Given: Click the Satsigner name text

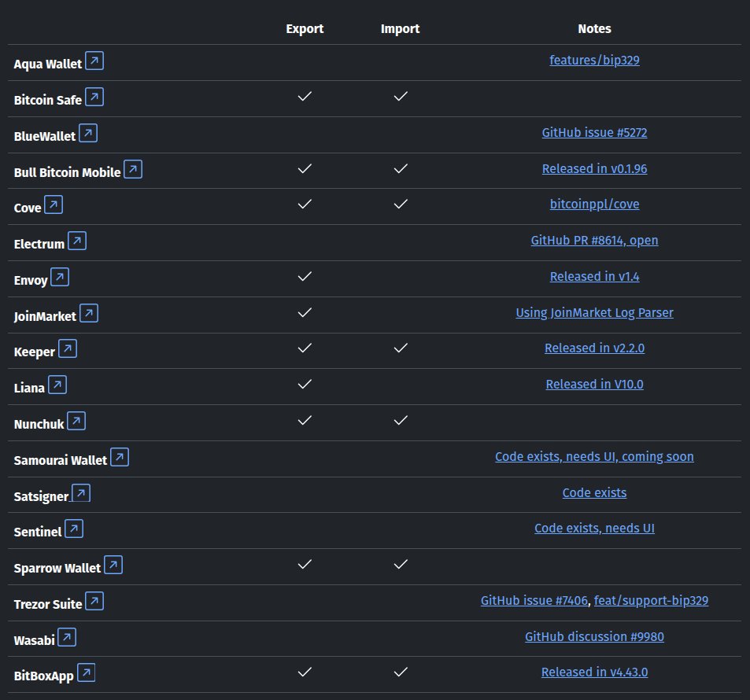Looking at the screenshot, I should pyautogui.click(x=41, y=496).
